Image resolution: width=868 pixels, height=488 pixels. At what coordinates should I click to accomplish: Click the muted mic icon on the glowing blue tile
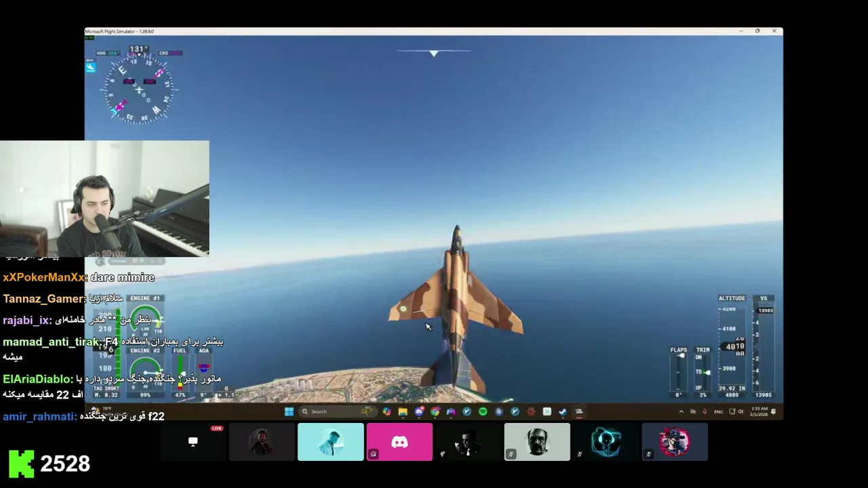[580, 454]
